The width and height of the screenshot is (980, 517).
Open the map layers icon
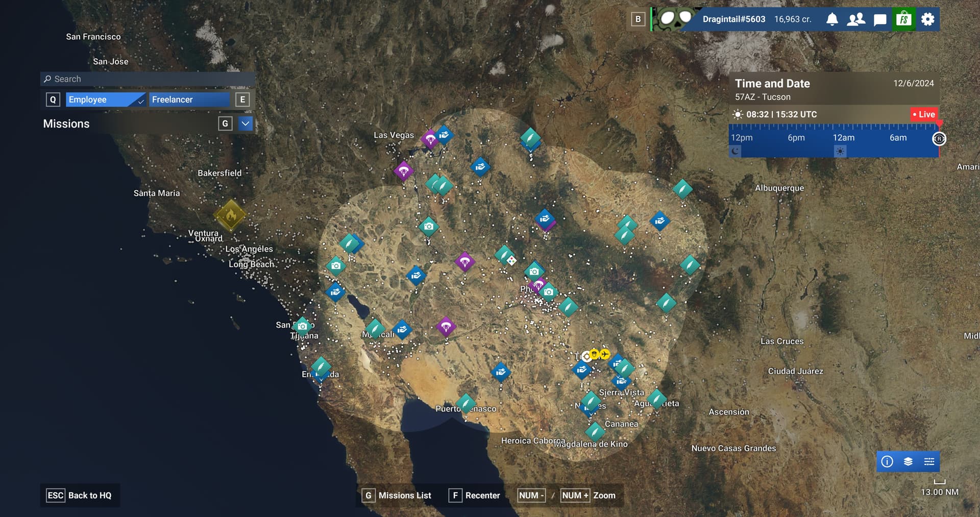(908, 461)
